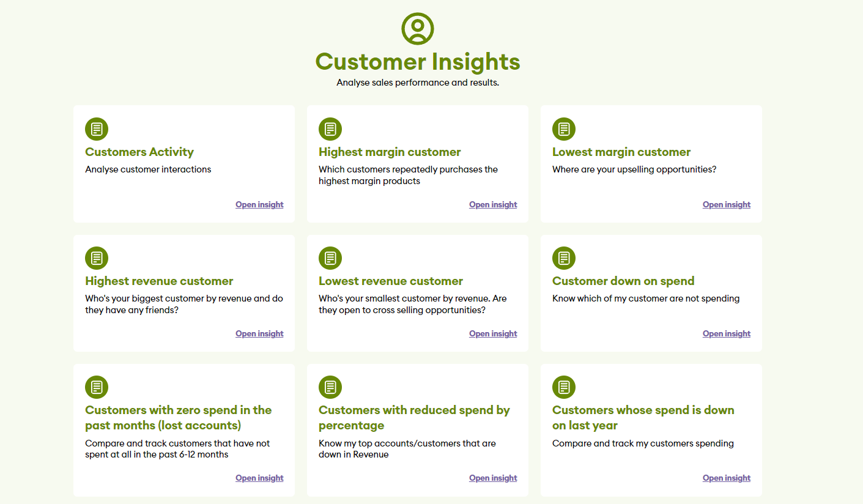
Task: Click the user profile icon above Customer Insights
Action: pyautogui.click(x=418, y=28)
